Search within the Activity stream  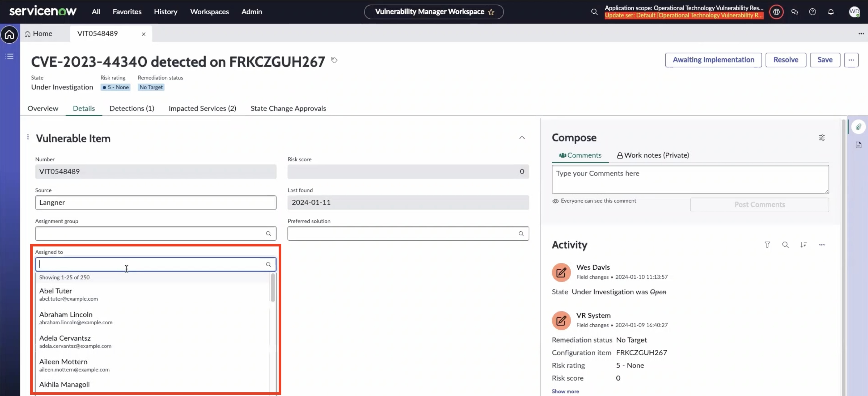tap(785, 245)
